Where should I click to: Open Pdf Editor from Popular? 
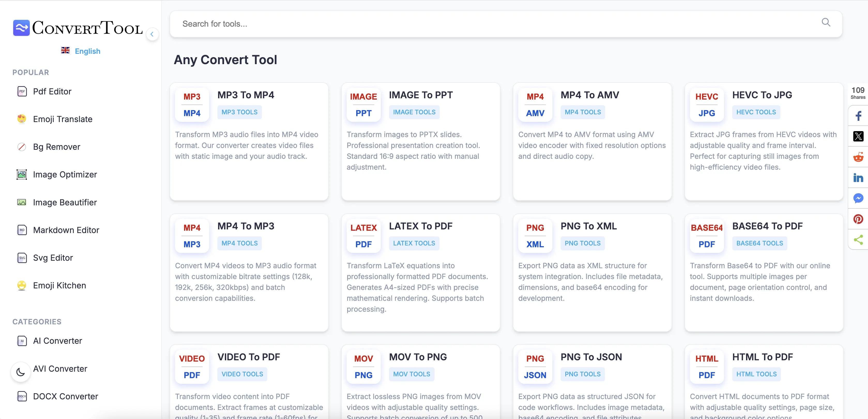(52, 91)
